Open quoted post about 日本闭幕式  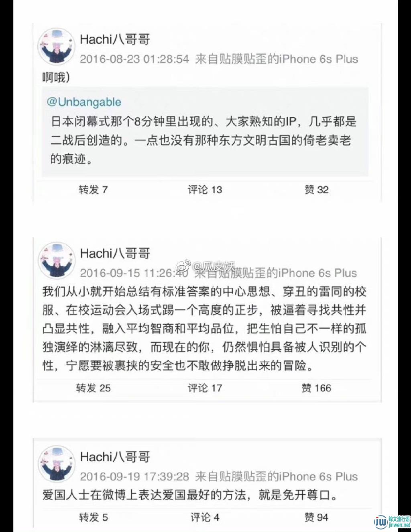coord(205,131)
